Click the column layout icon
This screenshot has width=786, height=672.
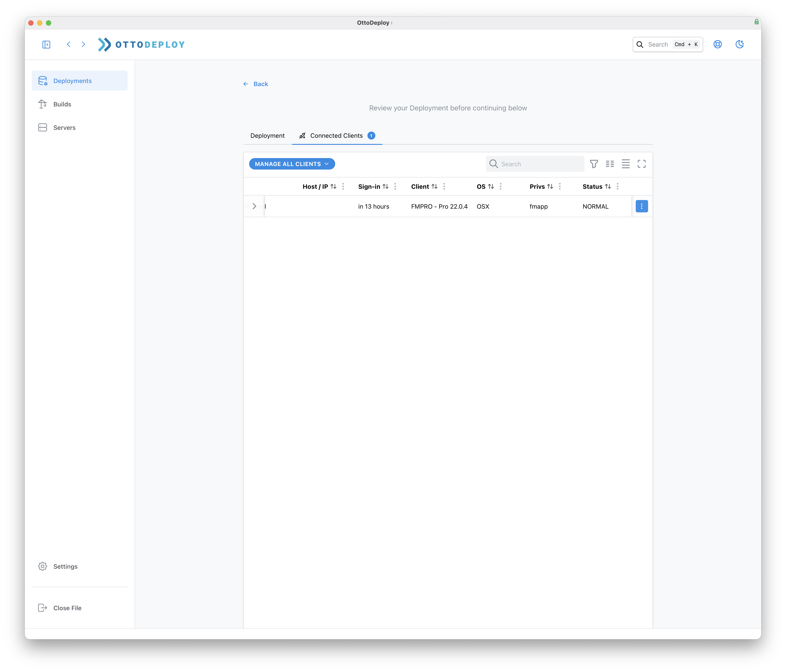[x=610, y=164]
